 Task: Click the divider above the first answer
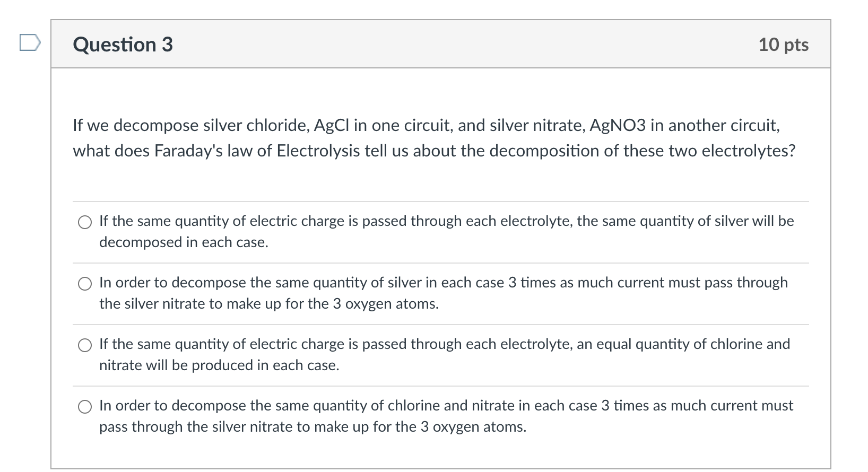(440, 202)
